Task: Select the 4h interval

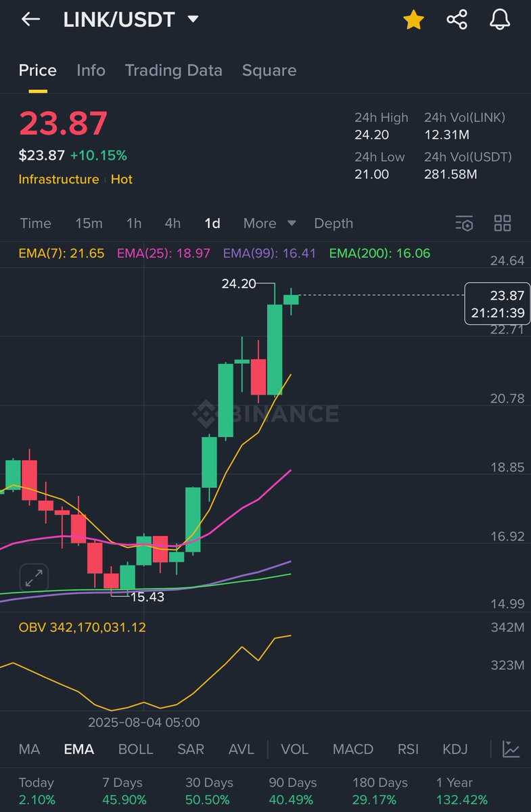Action: pyautogui.click(x=172, y=223)
